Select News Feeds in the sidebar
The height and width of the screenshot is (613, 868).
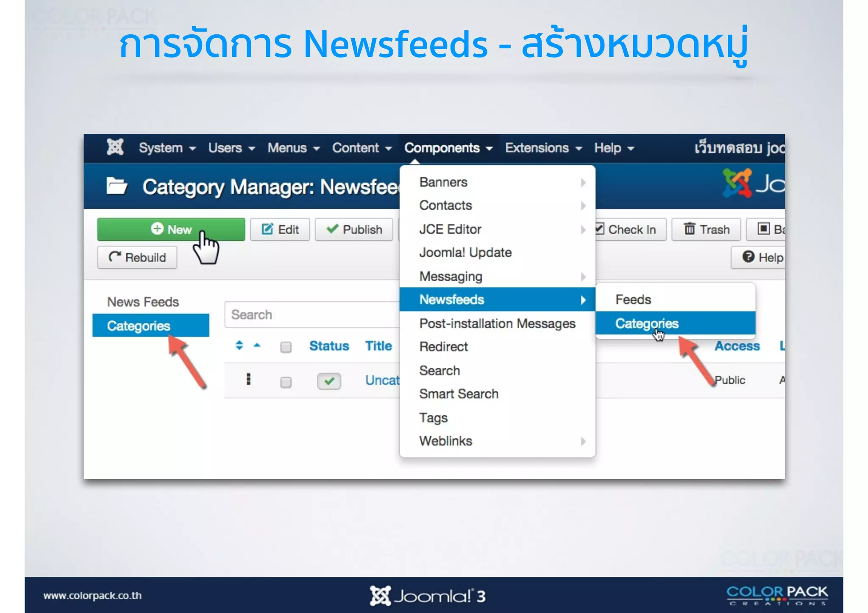pos(143,302)
